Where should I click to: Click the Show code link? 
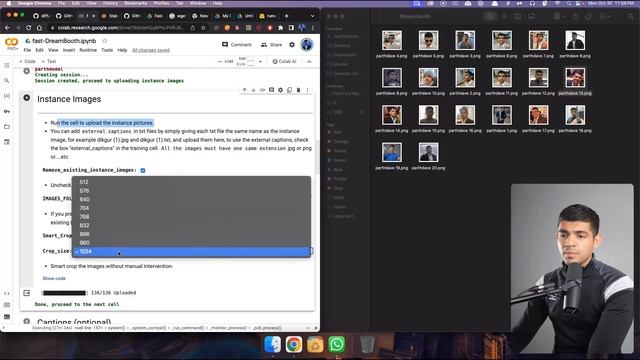54,278
